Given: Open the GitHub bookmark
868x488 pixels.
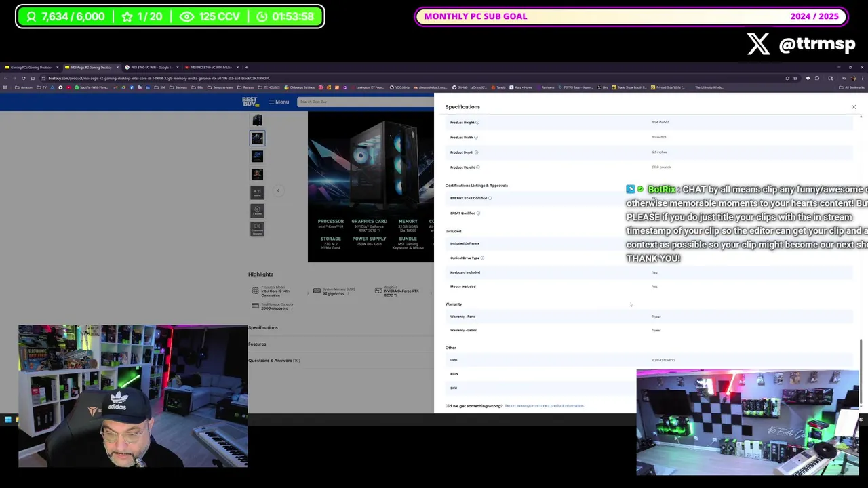Looking at the screenshot, I should (471, 87).
